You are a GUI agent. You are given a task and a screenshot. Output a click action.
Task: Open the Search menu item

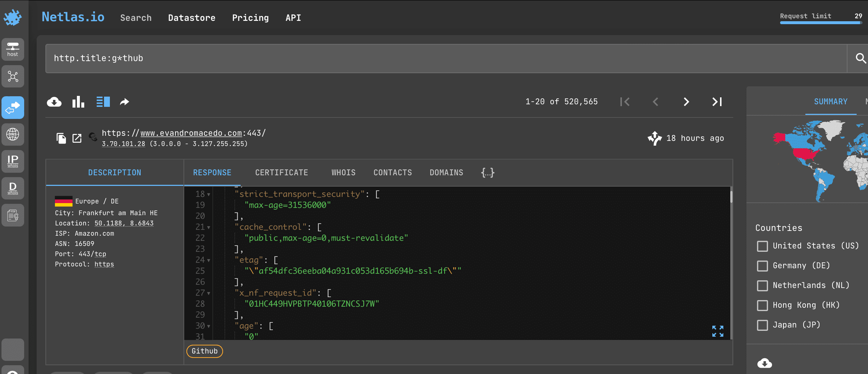click(x=136, y=18)
